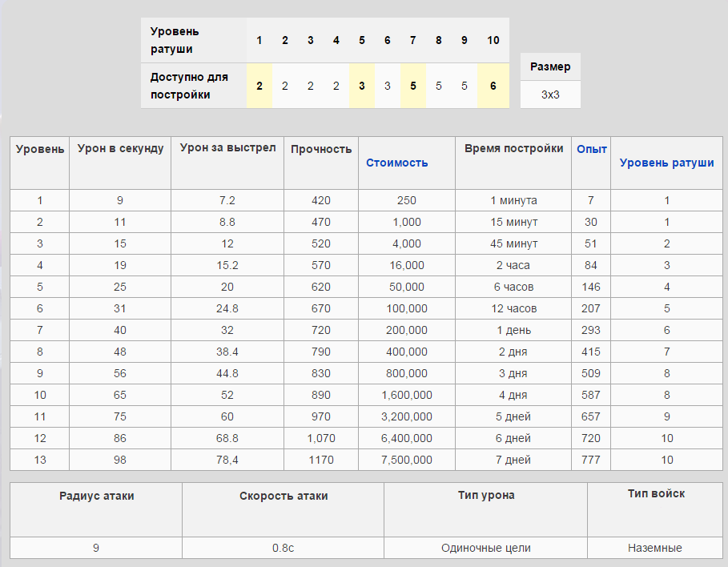Select the Доступно для постройки row label

tap(189, 86)
